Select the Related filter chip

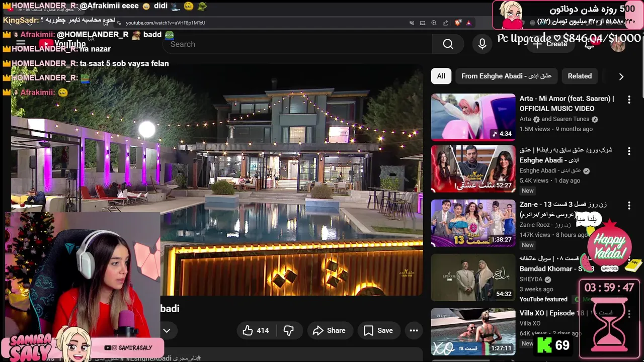[x=580, y=76]
